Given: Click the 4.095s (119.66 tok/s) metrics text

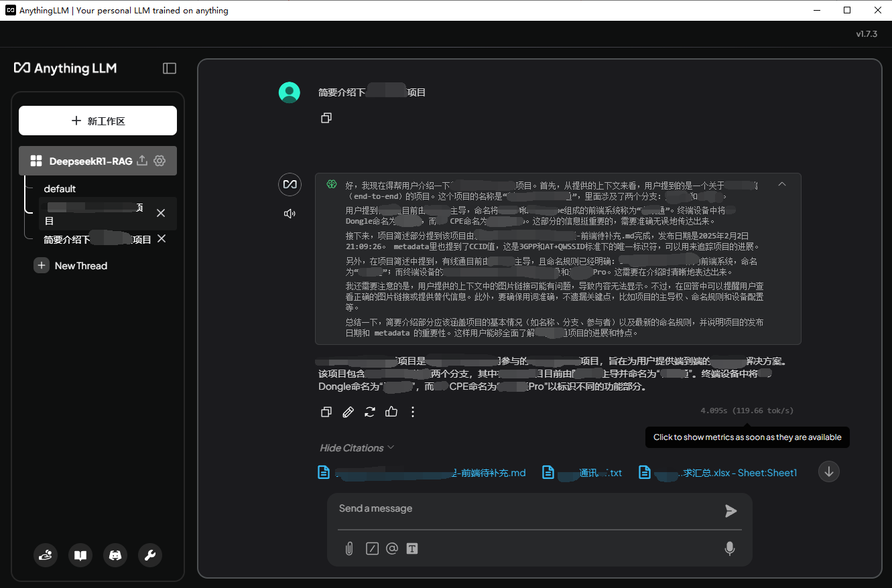Looking at the screenshot, I should coord(747,411).
